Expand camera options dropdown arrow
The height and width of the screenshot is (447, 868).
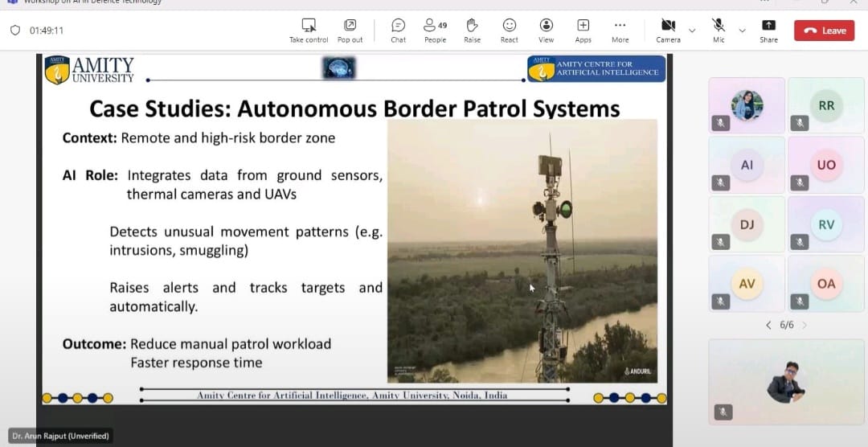click(x=692, y=31)
